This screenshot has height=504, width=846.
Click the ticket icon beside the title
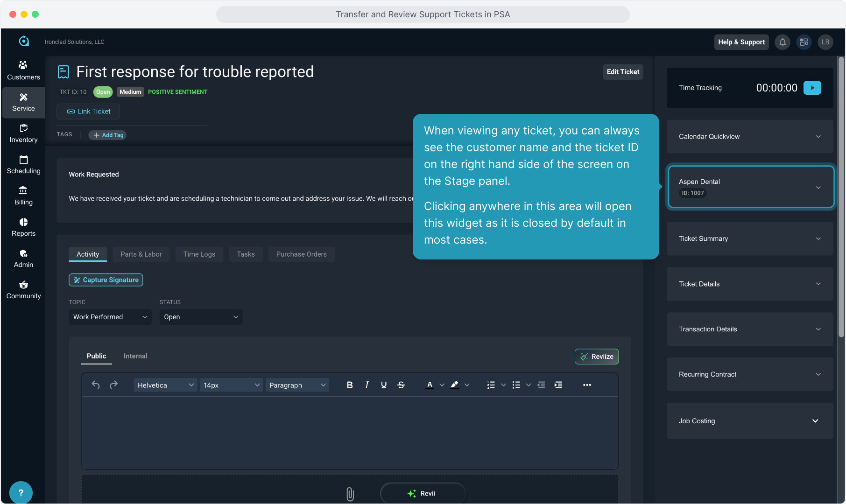[63, 72]
